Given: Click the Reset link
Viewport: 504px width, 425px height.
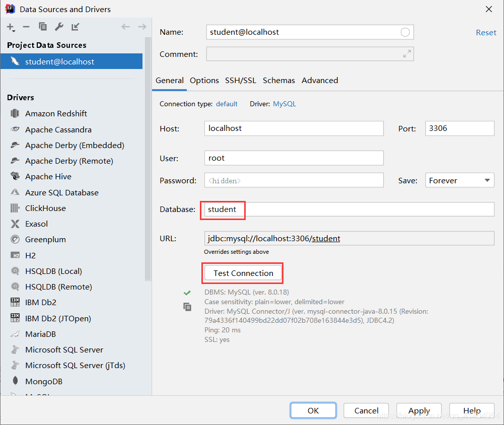Looking at the screenshot, I should click(486, 32).
